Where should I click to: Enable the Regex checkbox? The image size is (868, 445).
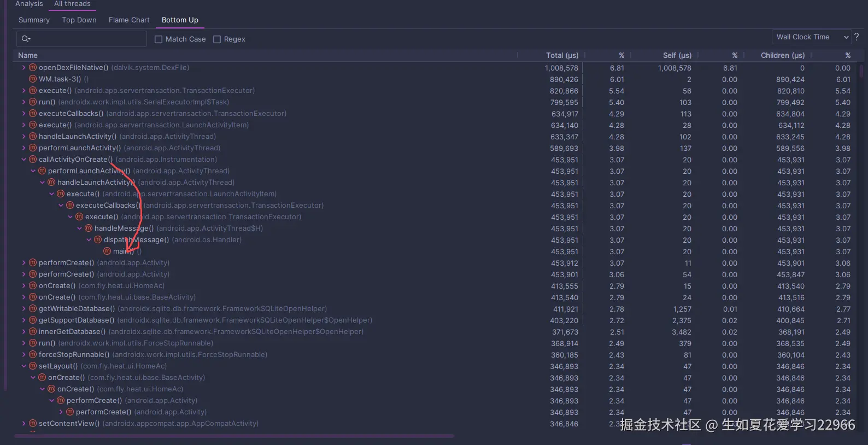coord(217,39)
